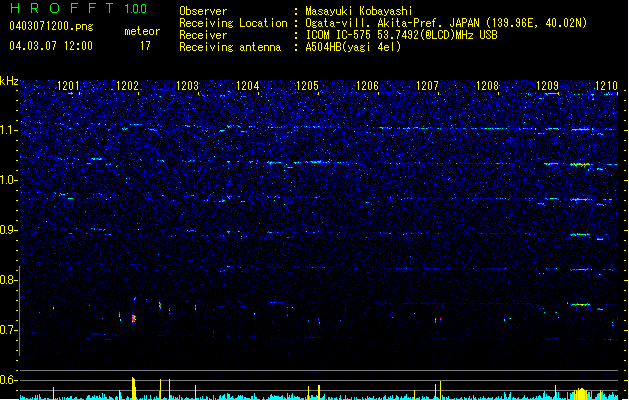Viewport: 629px width, 400px height.
Task: Click the 1.0 kHz axis label
Action: tap(7, 180)
